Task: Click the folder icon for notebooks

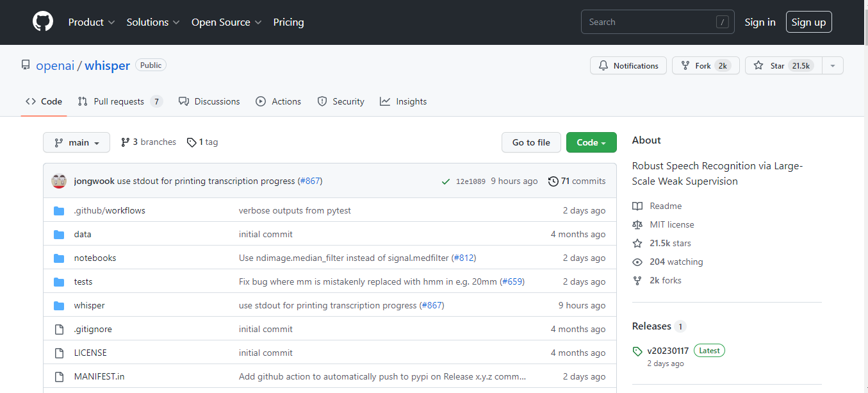Action: point(60,258)
